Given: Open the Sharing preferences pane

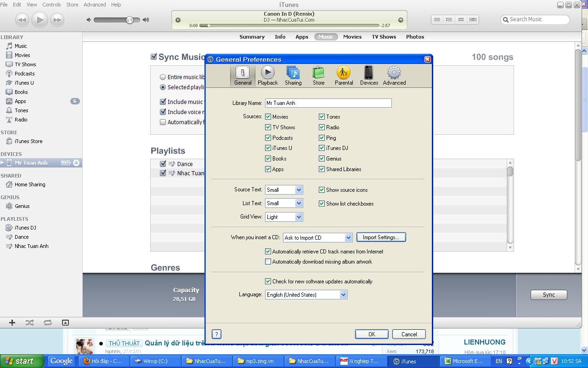Looking at the screenshot, I should pyautogui.click(x=293, y=75).
